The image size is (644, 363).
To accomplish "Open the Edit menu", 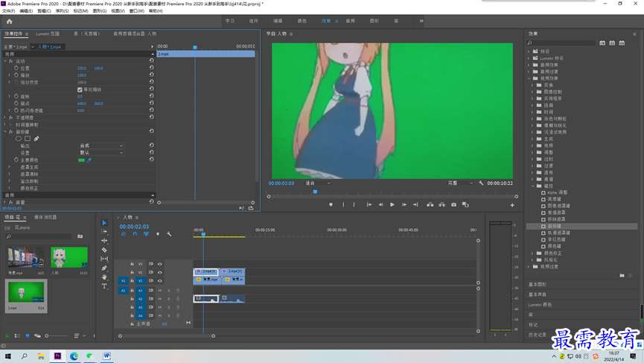I will pos(26,11).
